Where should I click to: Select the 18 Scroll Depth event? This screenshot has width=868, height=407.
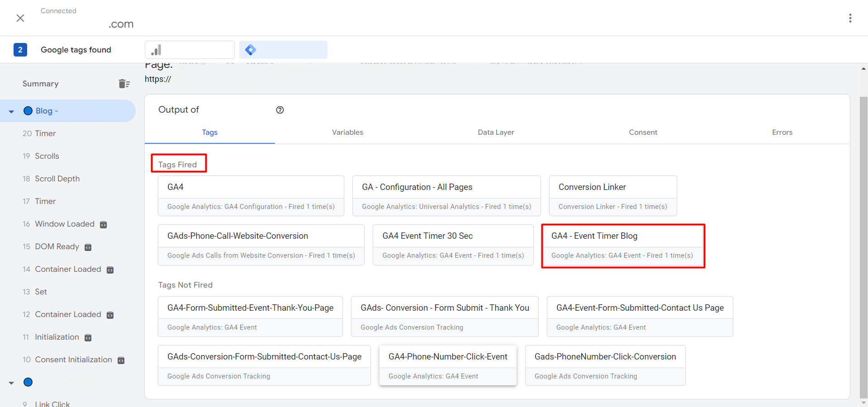[x=57, y=179]
